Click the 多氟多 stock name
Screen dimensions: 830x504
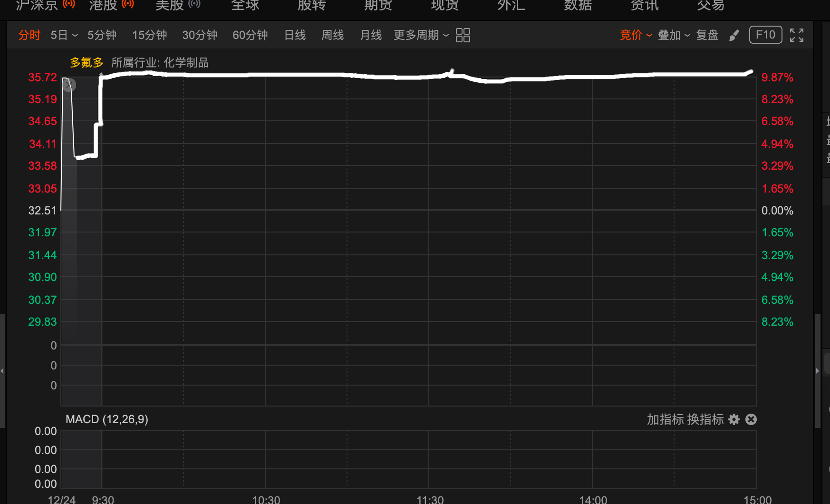pyautogui.click(x=87, y=63)
